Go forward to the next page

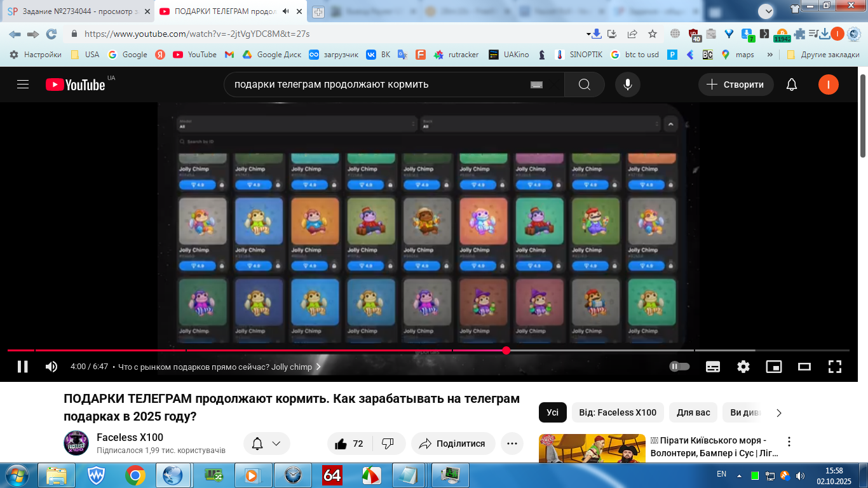pyautogui.click(x=33, y=34)
